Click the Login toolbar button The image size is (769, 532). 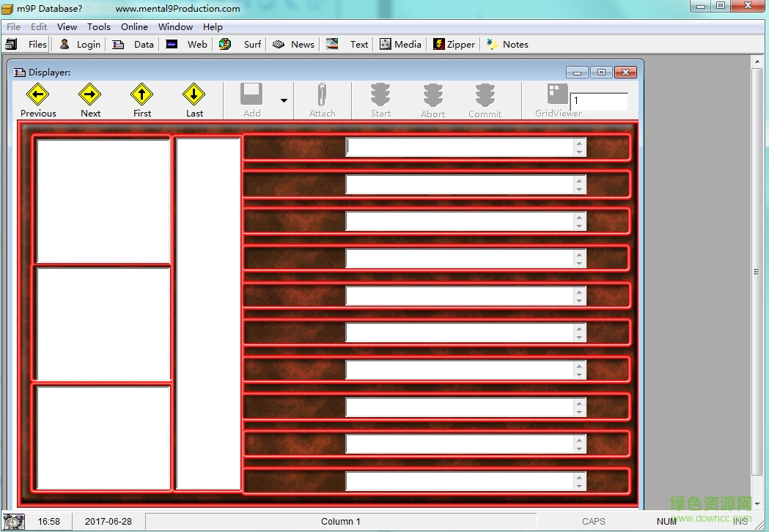pyautogui.click(x=80, y=44)
